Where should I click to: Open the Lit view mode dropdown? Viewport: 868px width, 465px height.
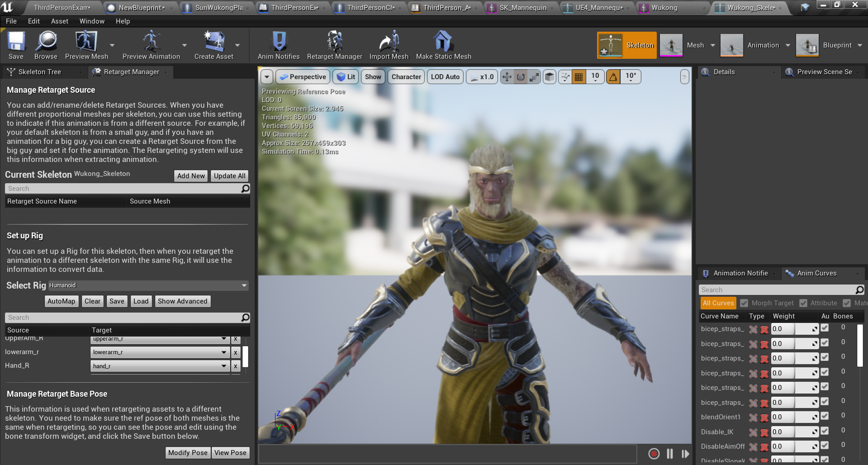[x=346, y=77]
